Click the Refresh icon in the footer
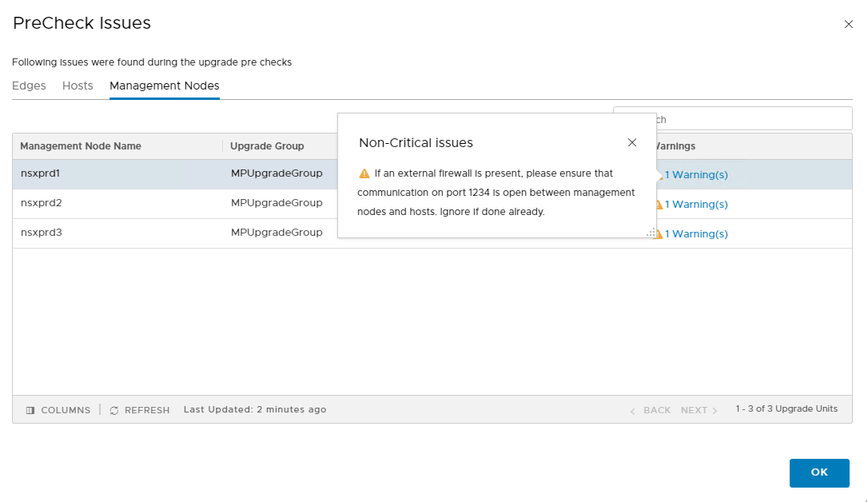868x502 pixels. [x=114, y=410]
